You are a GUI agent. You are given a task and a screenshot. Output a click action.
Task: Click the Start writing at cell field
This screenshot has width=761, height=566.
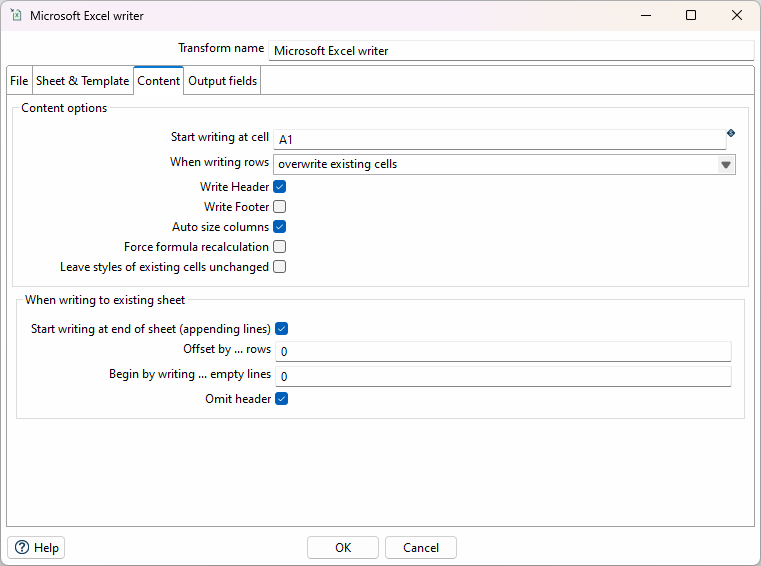tap(500, 140)
